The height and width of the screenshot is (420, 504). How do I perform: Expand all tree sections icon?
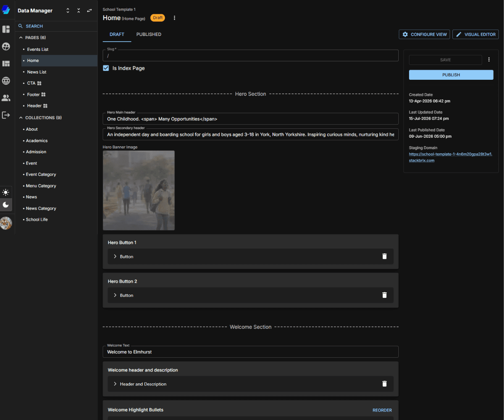[68, 10]
